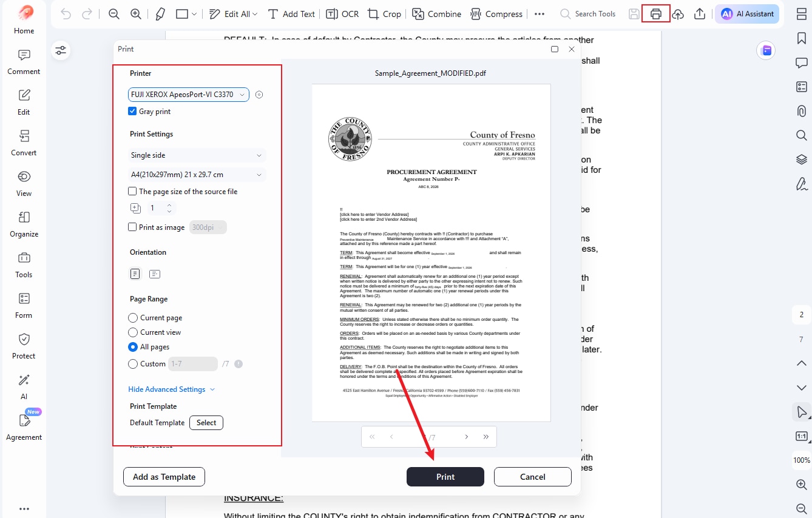
Task: Select portrait orientation icon
Action: [135, 274]
